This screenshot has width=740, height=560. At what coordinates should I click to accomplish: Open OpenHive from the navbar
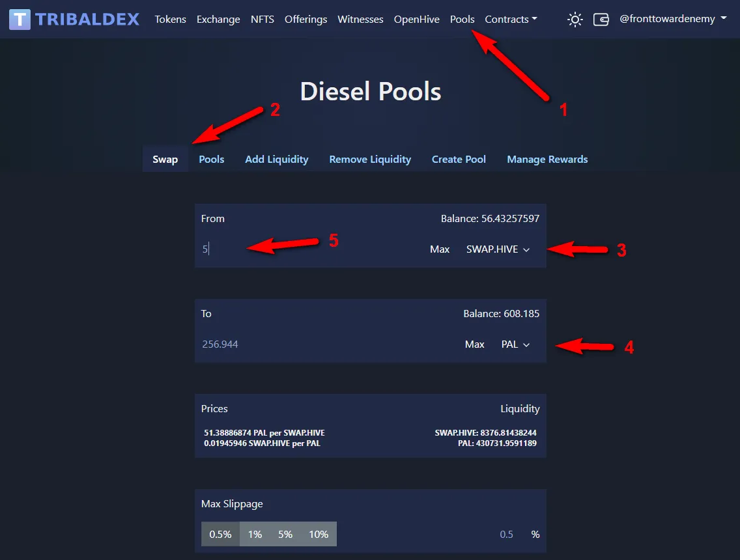[417, 20]
